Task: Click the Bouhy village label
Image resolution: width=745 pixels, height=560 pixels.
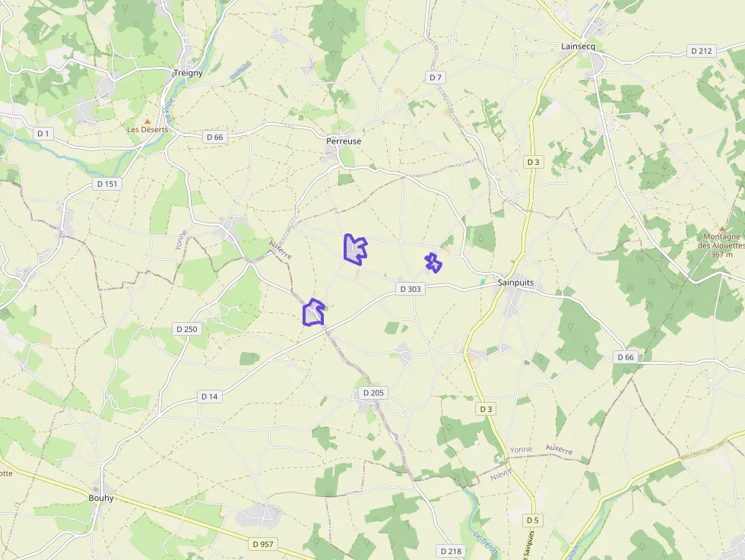Action: point(101,498)
